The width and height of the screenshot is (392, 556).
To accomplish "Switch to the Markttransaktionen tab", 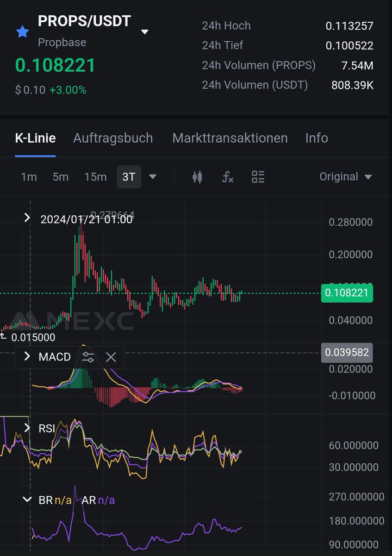I will coord(230,138).
